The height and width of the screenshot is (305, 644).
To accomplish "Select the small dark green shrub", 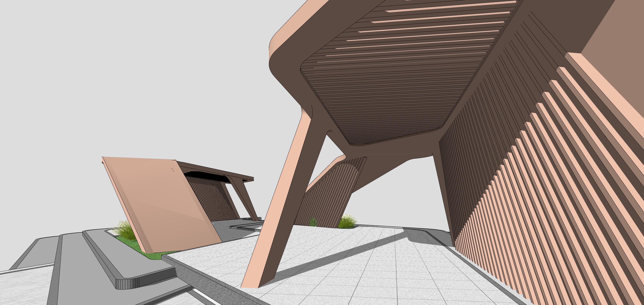I will tap(313, 222).
